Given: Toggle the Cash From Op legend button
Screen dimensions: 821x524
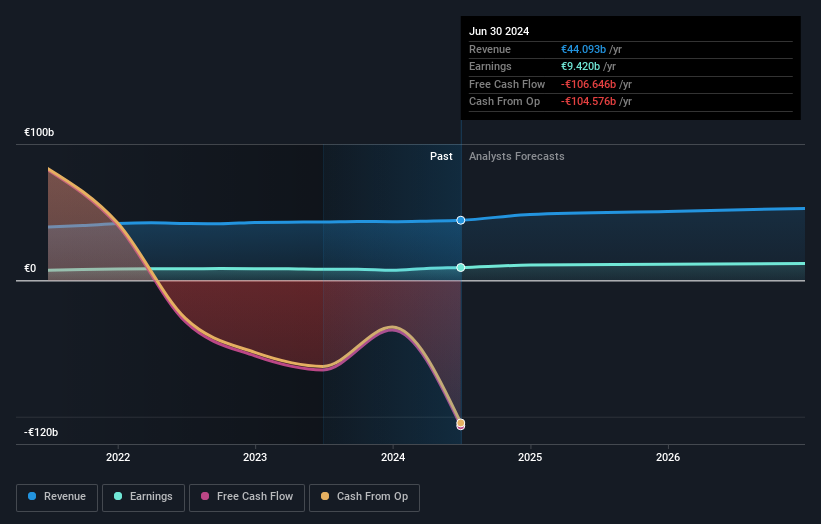Looking at the screenshot, I should click(x=364, y=497).
